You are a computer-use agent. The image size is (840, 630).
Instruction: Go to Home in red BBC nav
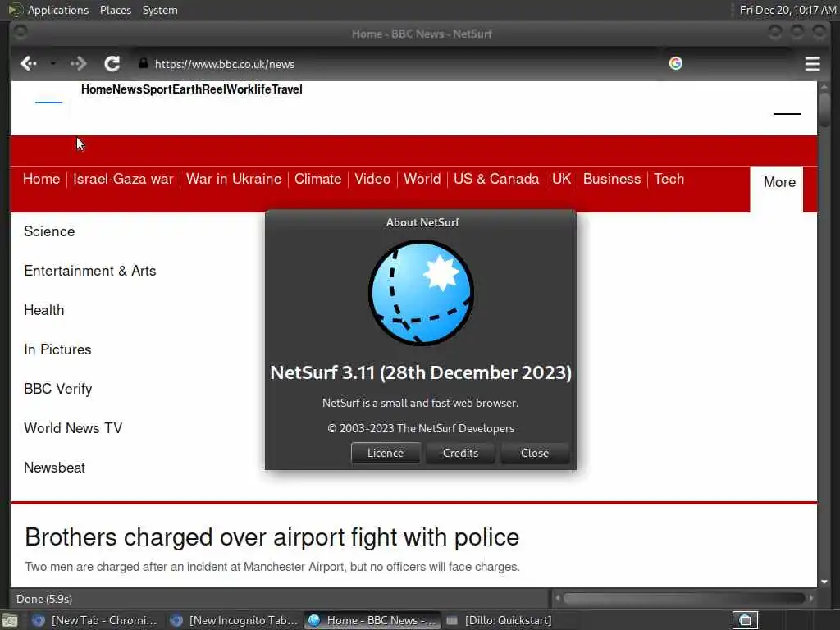[x=41, y=179]
